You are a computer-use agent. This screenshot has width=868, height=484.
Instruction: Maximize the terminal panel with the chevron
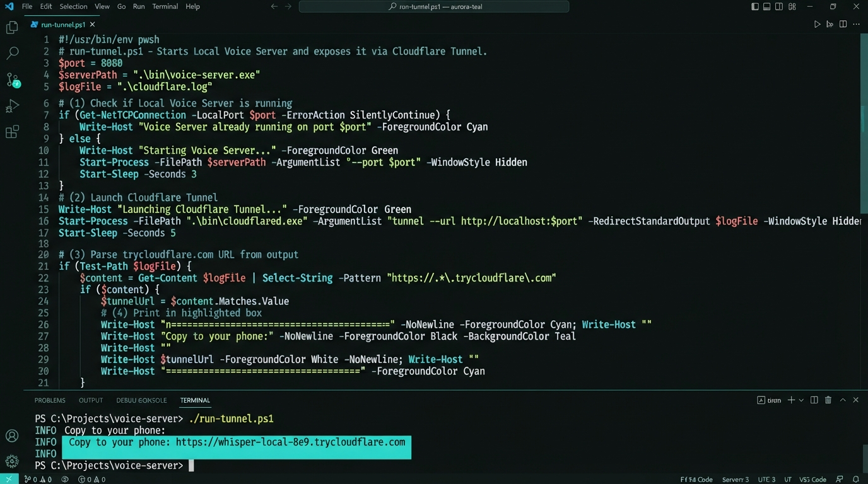pyautogui.click(x=843, y=400)
